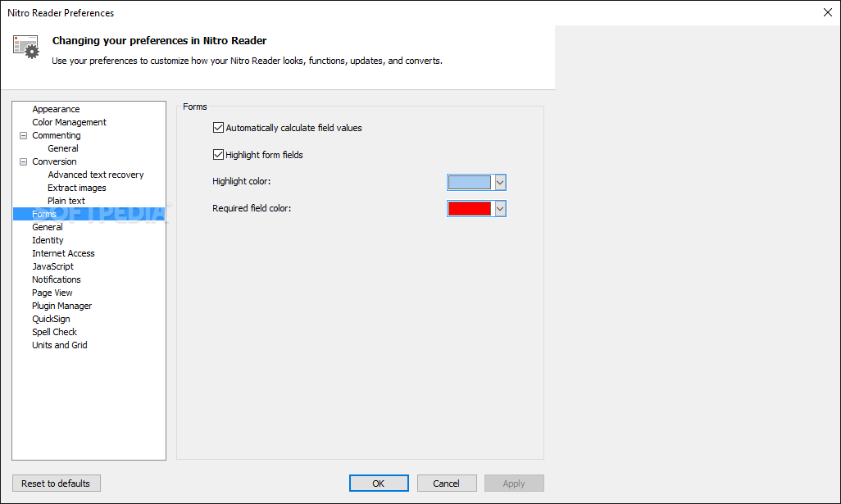Open Plain text conversion settings

coord(66,201)
